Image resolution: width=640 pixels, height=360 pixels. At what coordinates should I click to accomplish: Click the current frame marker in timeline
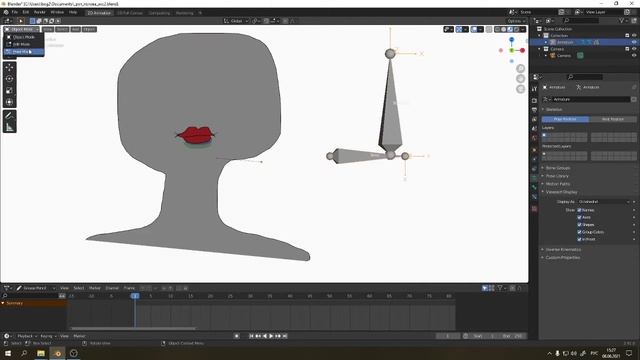point(135,296)
